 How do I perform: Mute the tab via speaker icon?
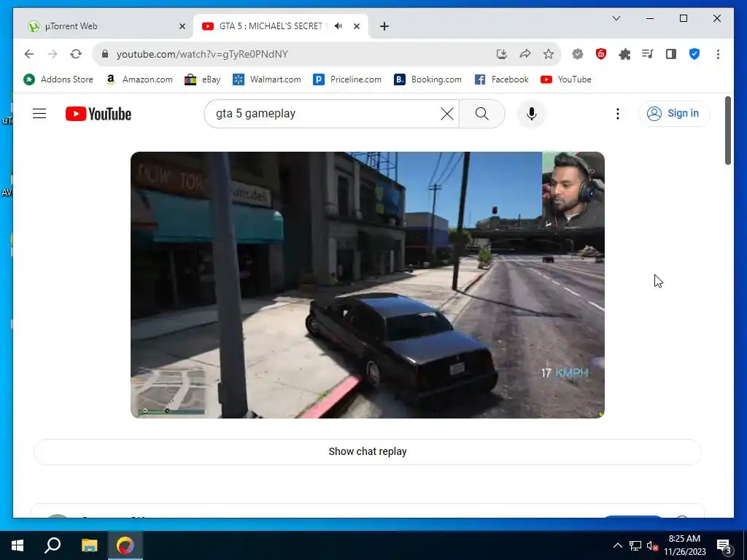click(338, 26)
